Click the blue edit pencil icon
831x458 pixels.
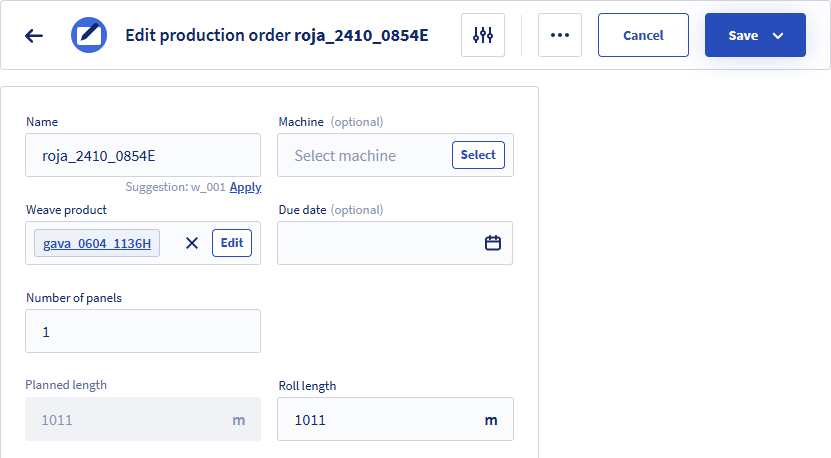coord(89,35)
